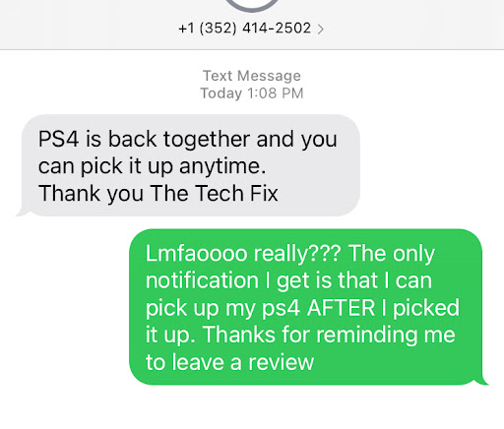Click empty gray header area beside number

click(x=413, y=27)
